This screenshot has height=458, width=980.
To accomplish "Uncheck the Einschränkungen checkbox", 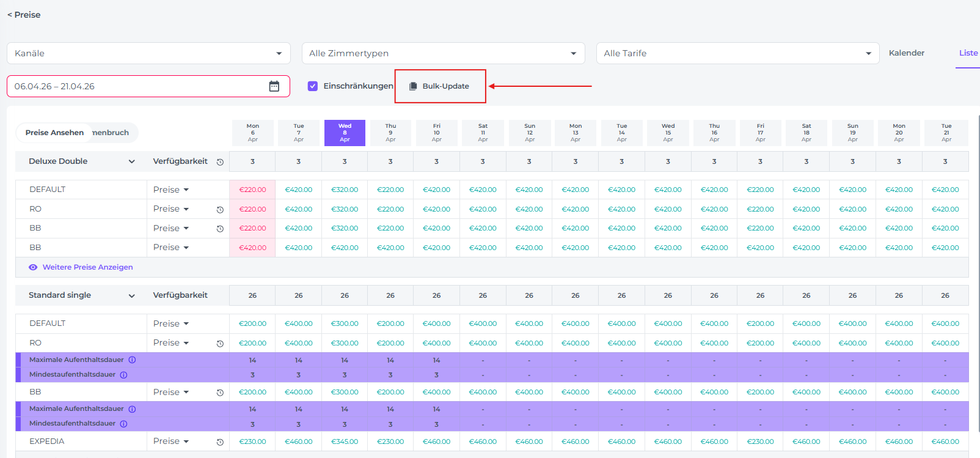I will [x=313, y=86].
